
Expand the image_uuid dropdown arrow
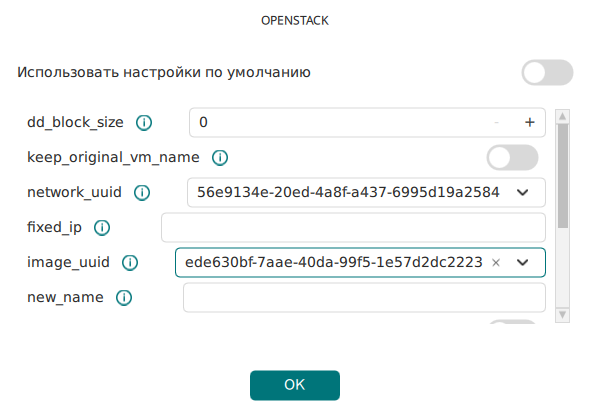[523, 263]
